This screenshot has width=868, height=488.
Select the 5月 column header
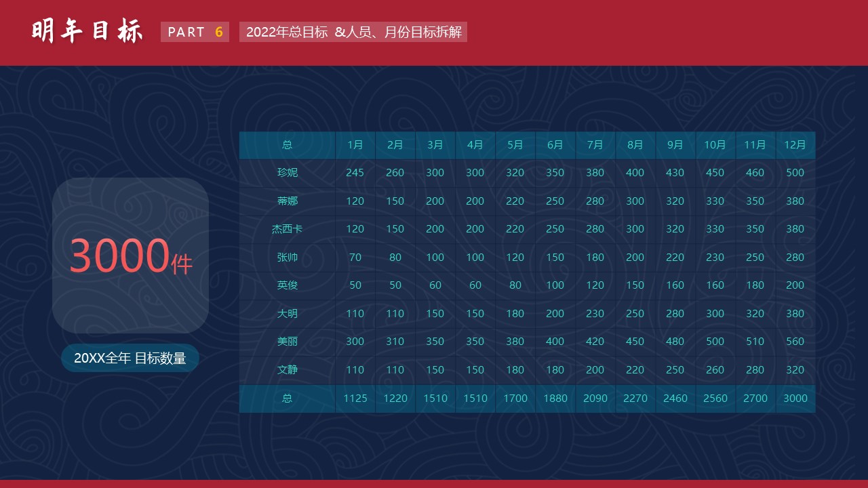pos(515,144)
